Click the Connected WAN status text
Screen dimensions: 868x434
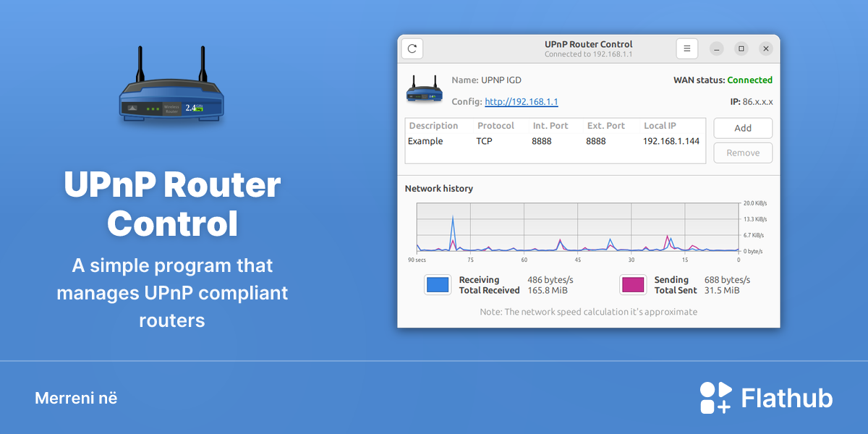tap(749, 80)
